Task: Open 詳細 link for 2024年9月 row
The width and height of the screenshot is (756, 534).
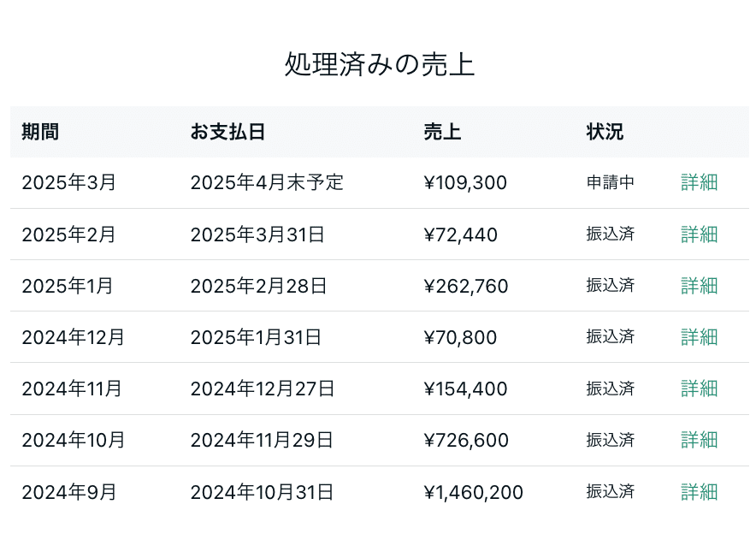Action: pyautogui.click(x=699, y=492)
